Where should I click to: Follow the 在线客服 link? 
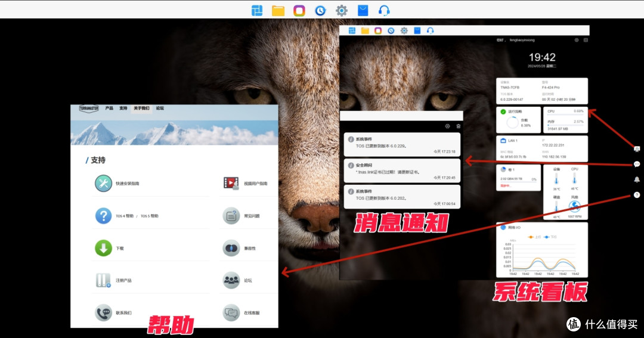[x=252, y=313]
